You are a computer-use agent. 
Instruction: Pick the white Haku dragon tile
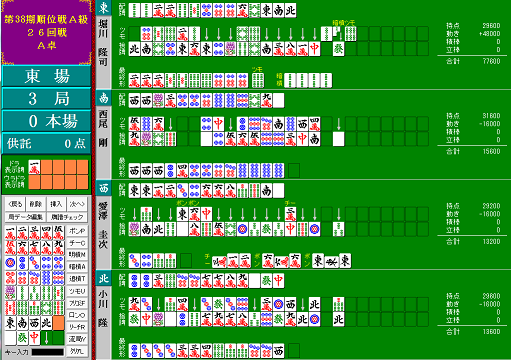click(10, 338)
